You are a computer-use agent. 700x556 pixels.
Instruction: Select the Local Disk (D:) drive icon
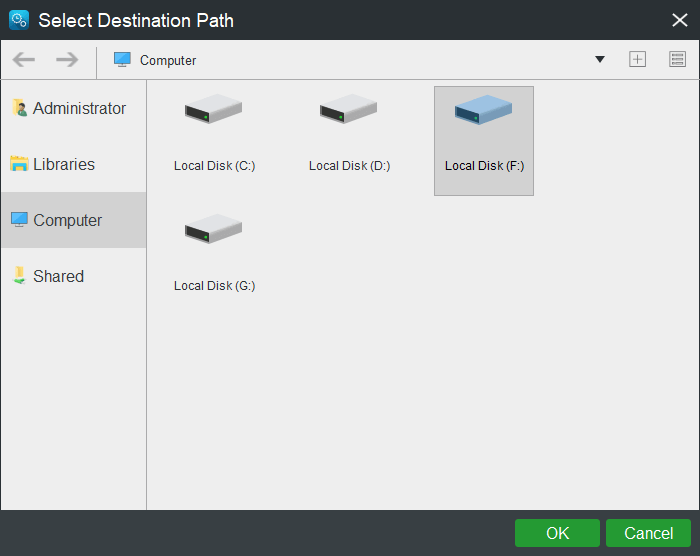pyautogui.click(x=348, y=109)
